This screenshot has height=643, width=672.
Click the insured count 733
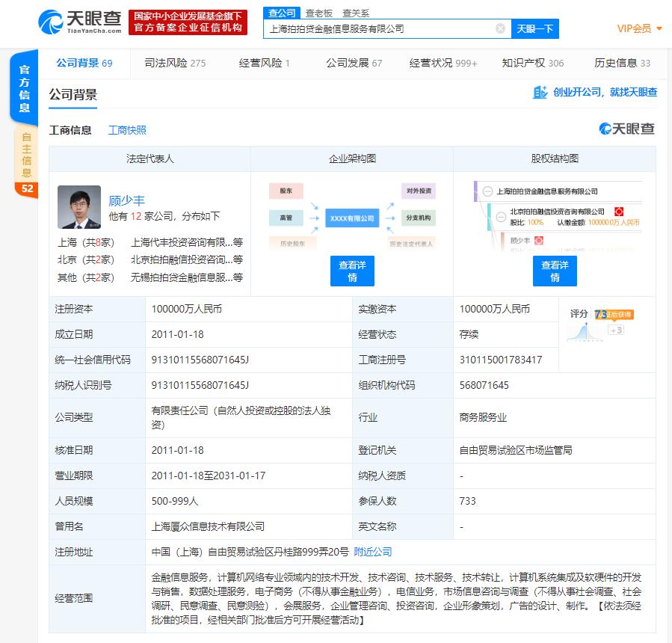(x=468, y=501)
